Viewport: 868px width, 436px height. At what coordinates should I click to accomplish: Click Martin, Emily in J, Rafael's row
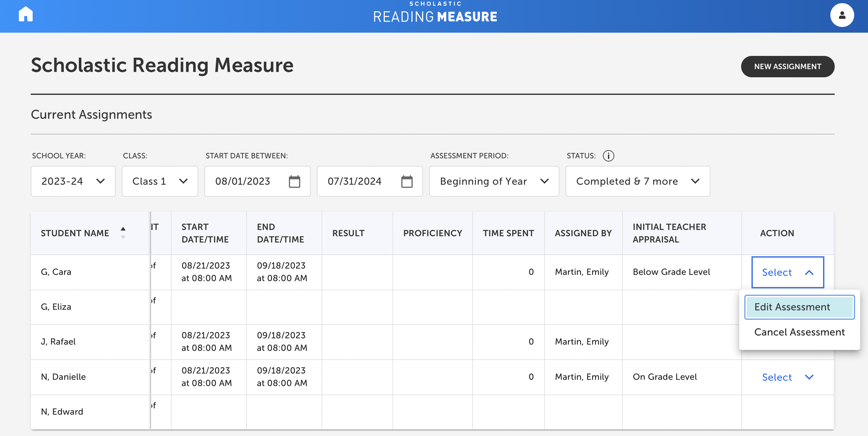pyautogui.click(x=582, y=342)
